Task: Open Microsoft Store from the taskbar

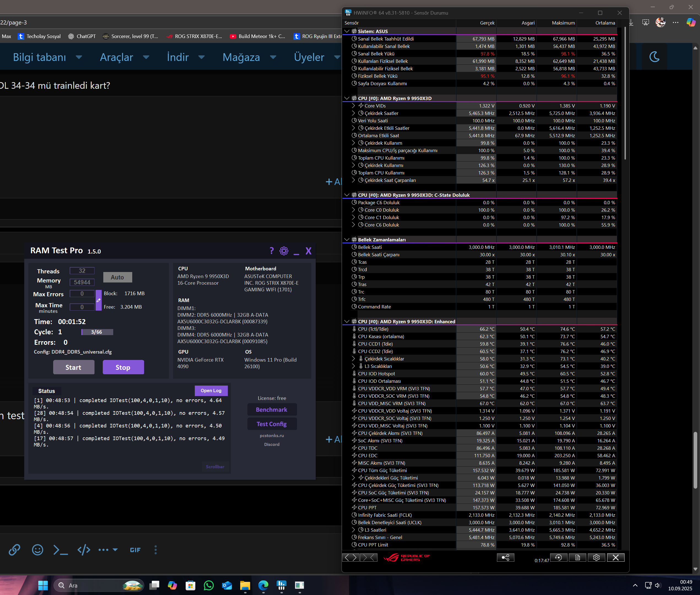Action: point(191,585)
